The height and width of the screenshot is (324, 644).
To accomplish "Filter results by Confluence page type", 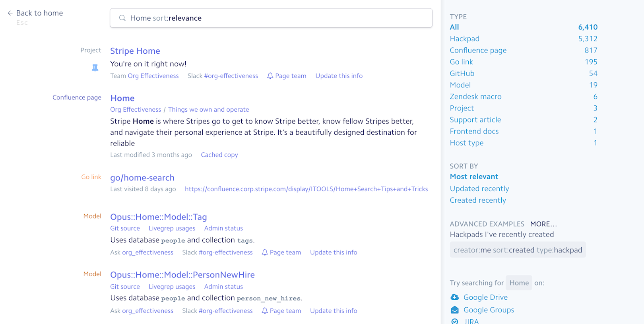I will [x=478, y=50].
